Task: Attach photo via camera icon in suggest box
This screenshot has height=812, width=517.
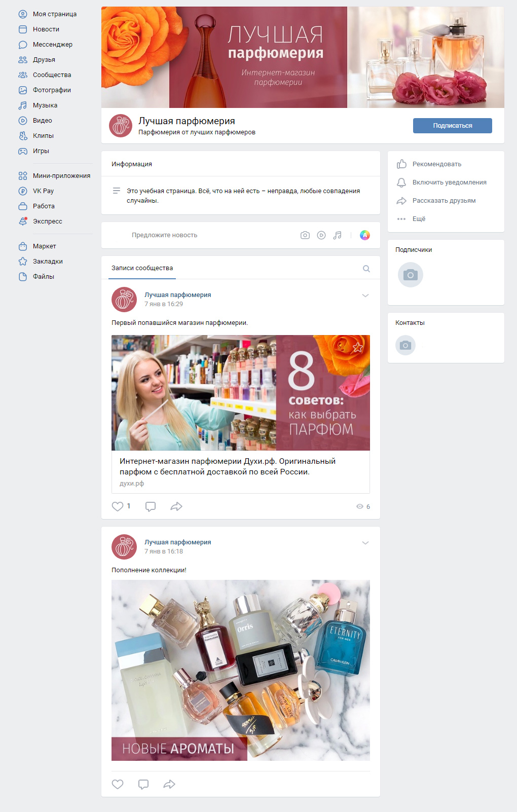Action: 305,235
